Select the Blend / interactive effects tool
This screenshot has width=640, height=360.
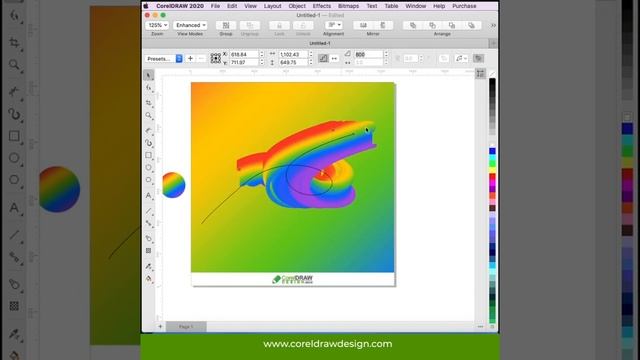click(x=149, y=238)
